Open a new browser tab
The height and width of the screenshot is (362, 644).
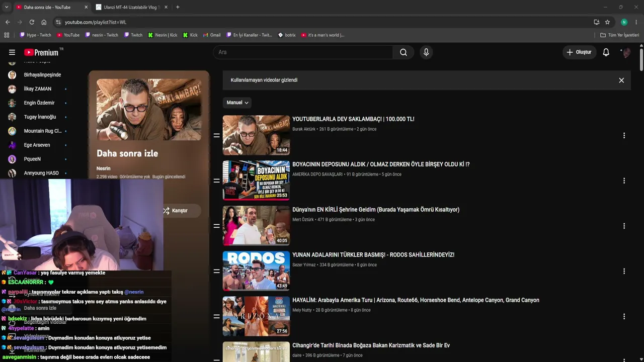click(178, 7)
